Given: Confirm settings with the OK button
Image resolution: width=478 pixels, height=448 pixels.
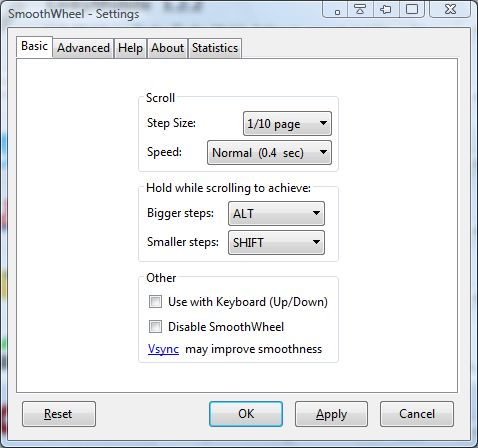Looking at the screenshot, I should click(246, 414).
